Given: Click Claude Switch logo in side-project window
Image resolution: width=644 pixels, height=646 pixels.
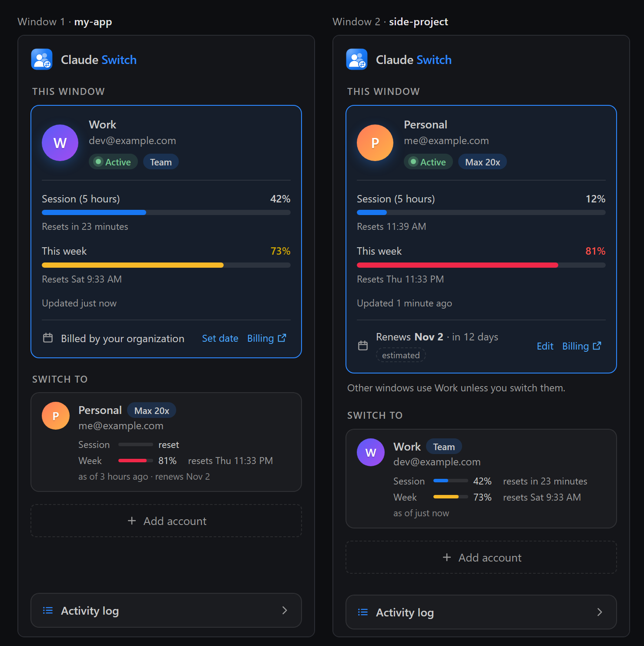Looking at the screenshot, I should pyautogui.click(x=357, y=59).
